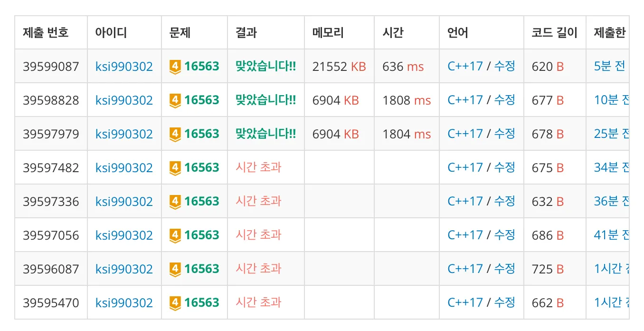Open user ksi990302 in submission 39599087 row

click(x=124, y=67)
